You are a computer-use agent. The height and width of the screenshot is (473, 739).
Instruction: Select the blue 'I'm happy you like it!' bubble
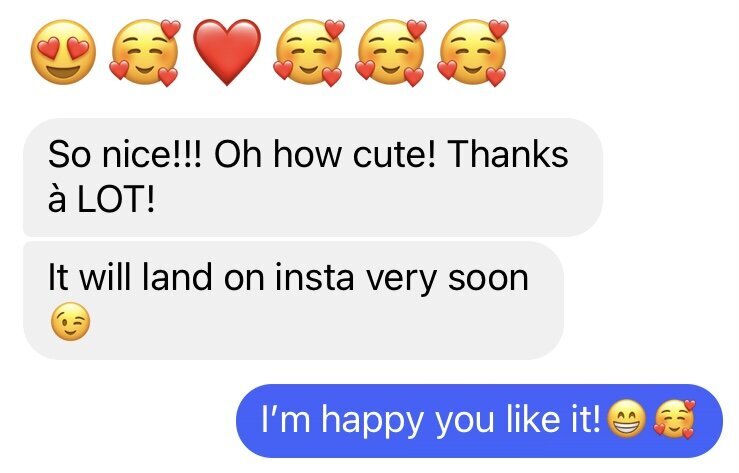479,421
